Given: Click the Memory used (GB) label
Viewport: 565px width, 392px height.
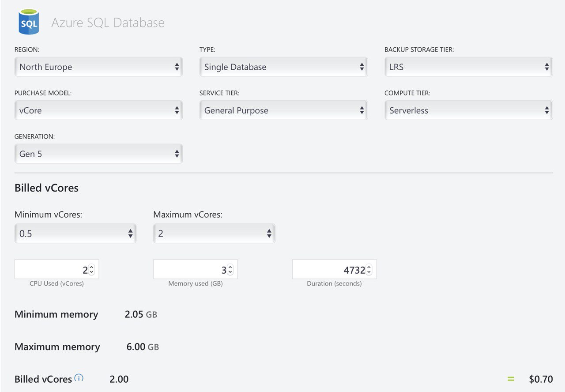Looking at the screenshot, I should [195, 283].
